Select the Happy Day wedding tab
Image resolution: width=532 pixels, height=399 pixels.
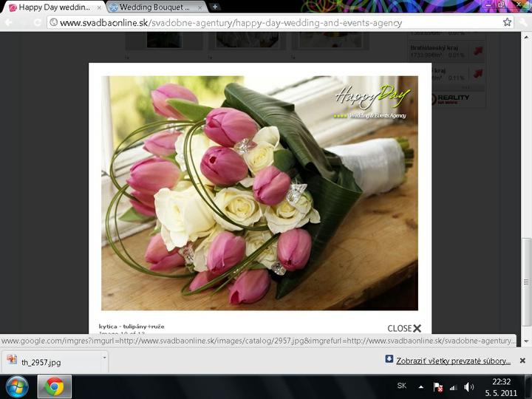tap(52, 7)
